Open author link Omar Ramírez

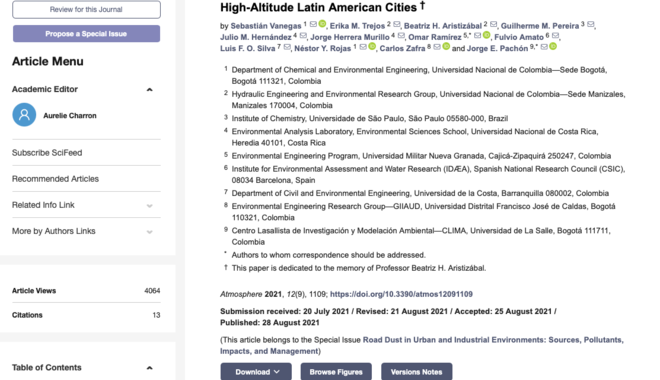pos(435,37)
